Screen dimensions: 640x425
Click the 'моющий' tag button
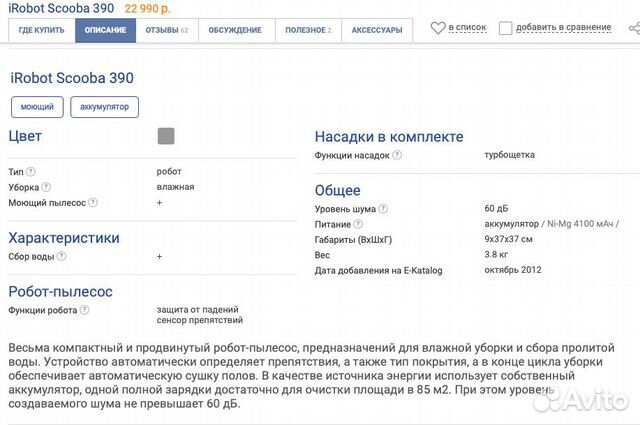[37, 107]
